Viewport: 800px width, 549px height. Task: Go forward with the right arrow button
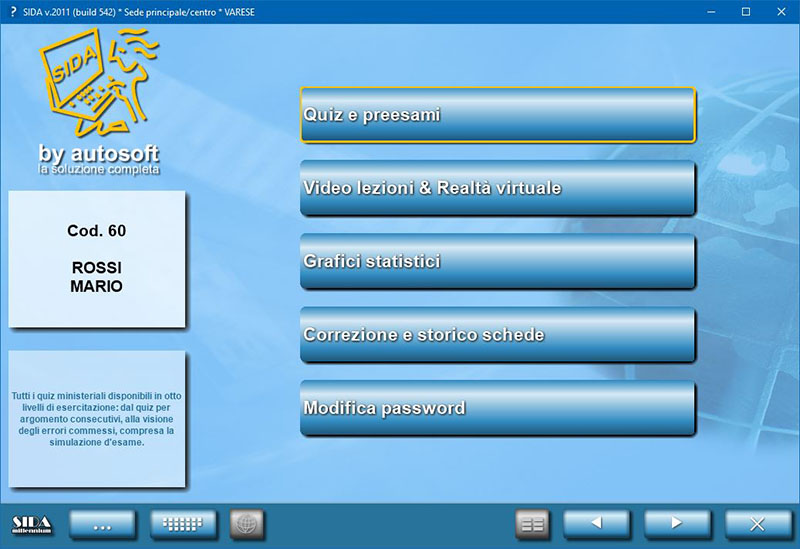pos(677,524)
